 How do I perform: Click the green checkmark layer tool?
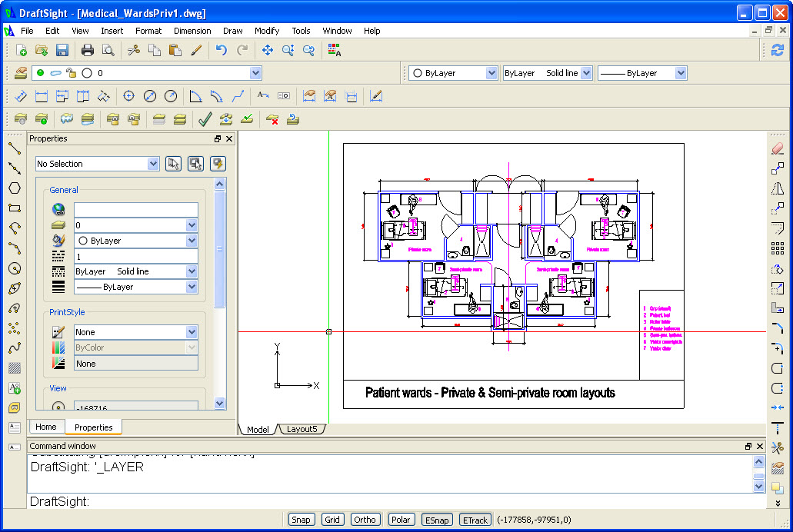coord(205,119)
